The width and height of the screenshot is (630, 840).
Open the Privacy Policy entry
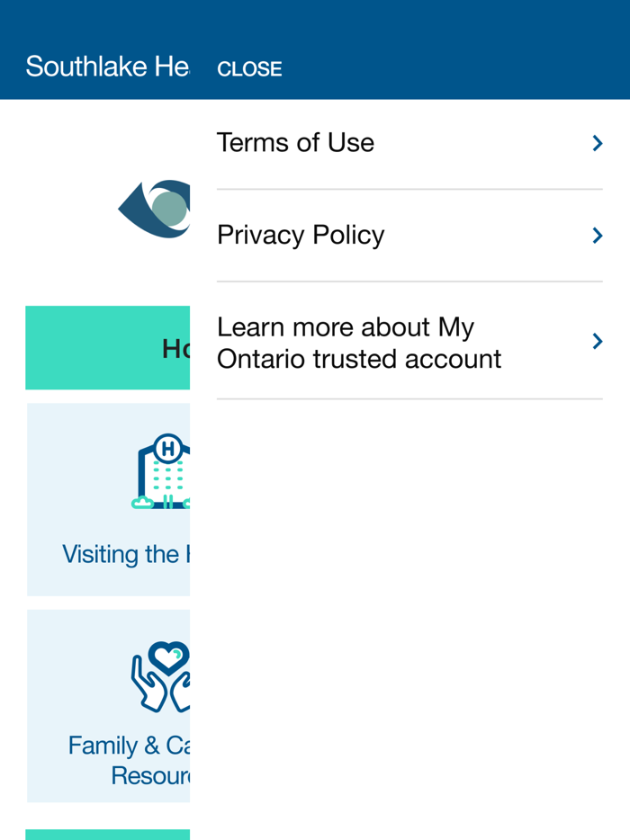click(x=409, y=235)
